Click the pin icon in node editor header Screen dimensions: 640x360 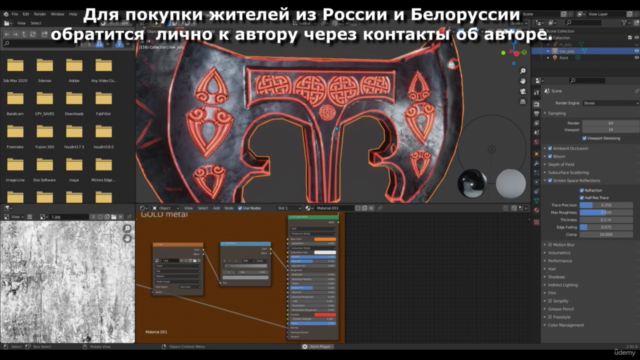pyautogui.click(x=380, y=208)
